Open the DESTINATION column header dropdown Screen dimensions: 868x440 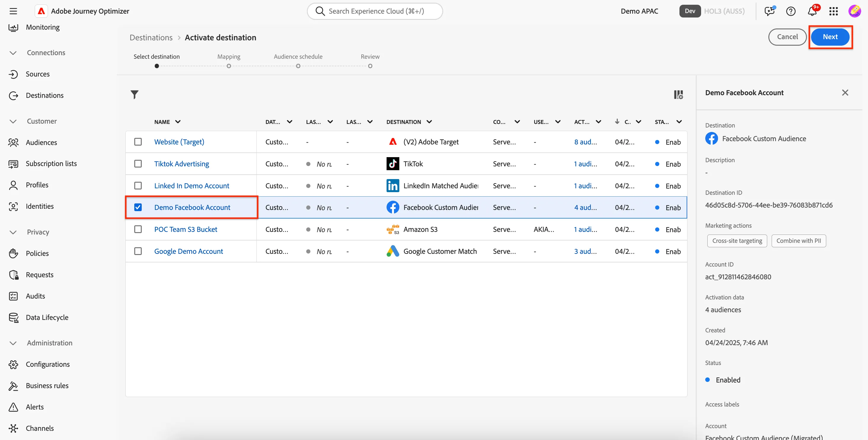(x=429, y=122)
